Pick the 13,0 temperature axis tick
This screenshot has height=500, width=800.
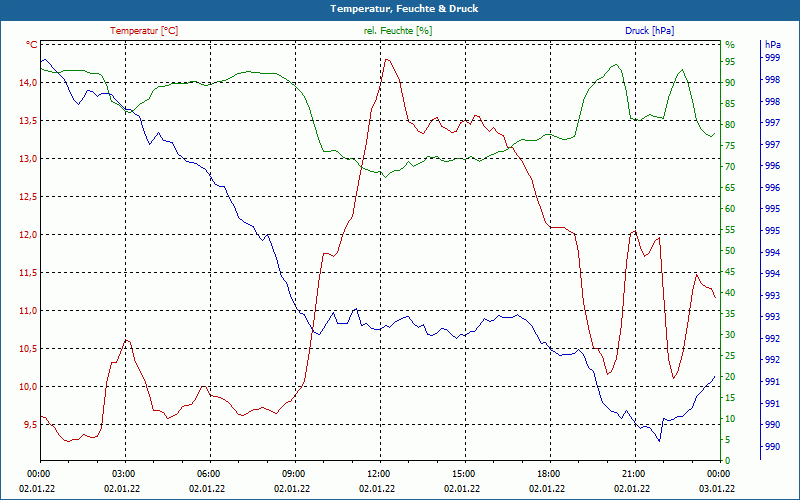click(29, 159)
